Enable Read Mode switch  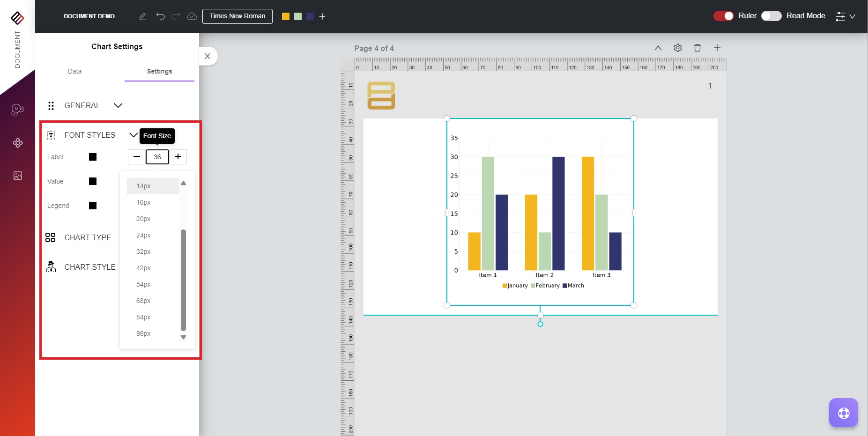tap(771, 16)
